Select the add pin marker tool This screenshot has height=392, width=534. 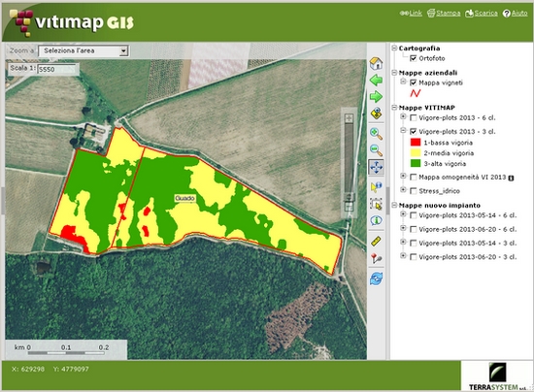[376, 259]
